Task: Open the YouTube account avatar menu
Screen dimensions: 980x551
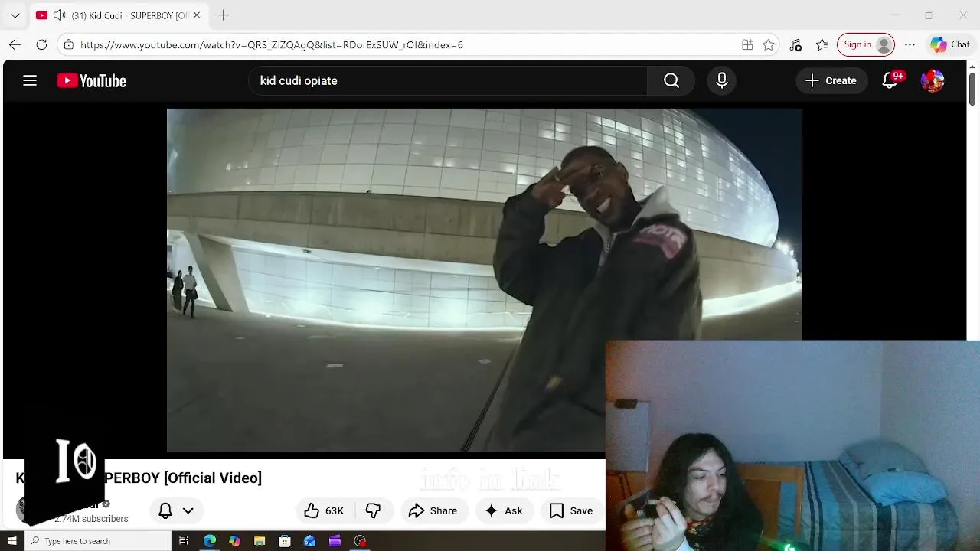Action: pos(933,80)
